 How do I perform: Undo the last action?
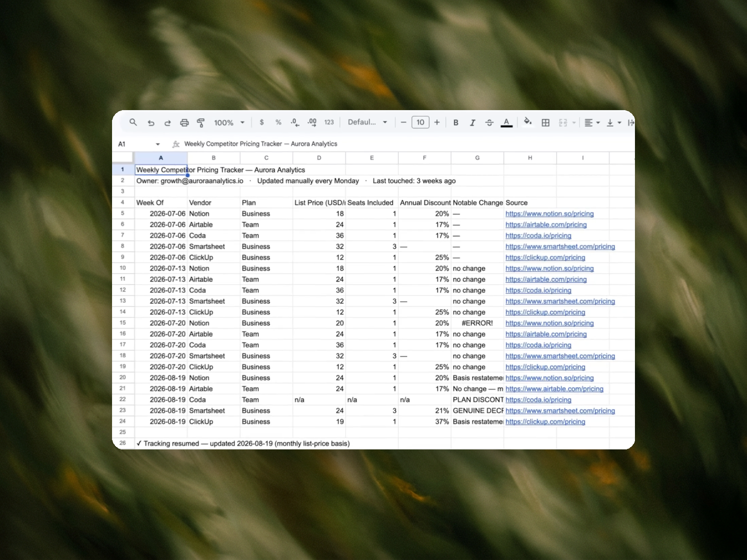(x=151, y=123)
